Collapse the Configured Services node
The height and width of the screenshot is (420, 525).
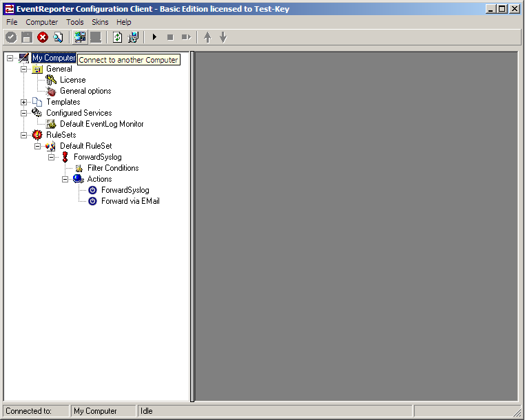tap(24, 113)
